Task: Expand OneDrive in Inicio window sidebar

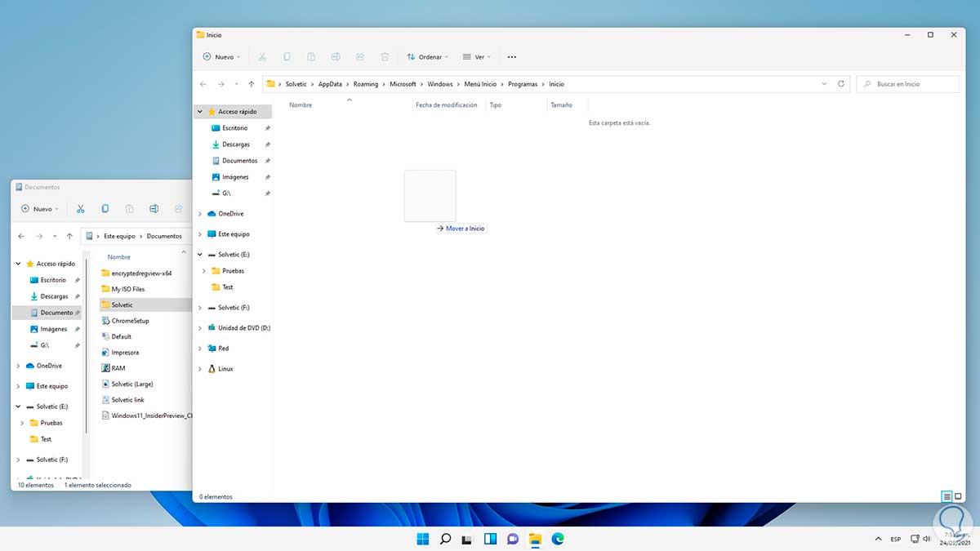Action: (x=200, y=214)
